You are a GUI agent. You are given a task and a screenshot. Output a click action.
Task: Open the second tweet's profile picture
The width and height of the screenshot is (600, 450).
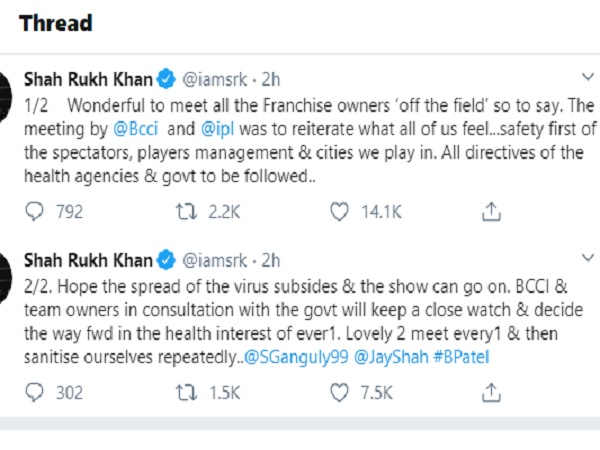[x=6, y=266]
